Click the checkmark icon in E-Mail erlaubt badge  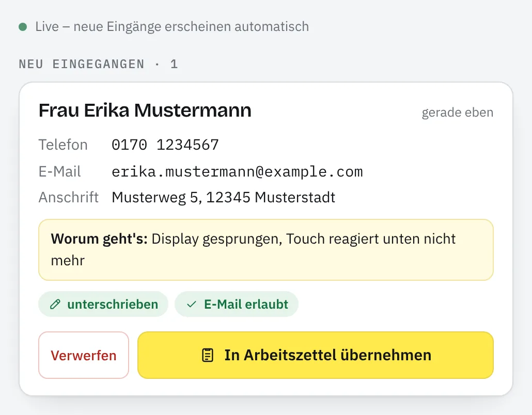click(x=192, y=304)
